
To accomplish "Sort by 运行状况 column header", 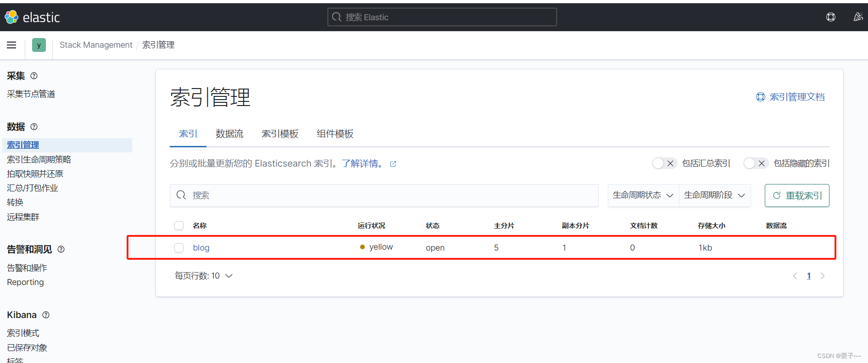I will 372,226.
